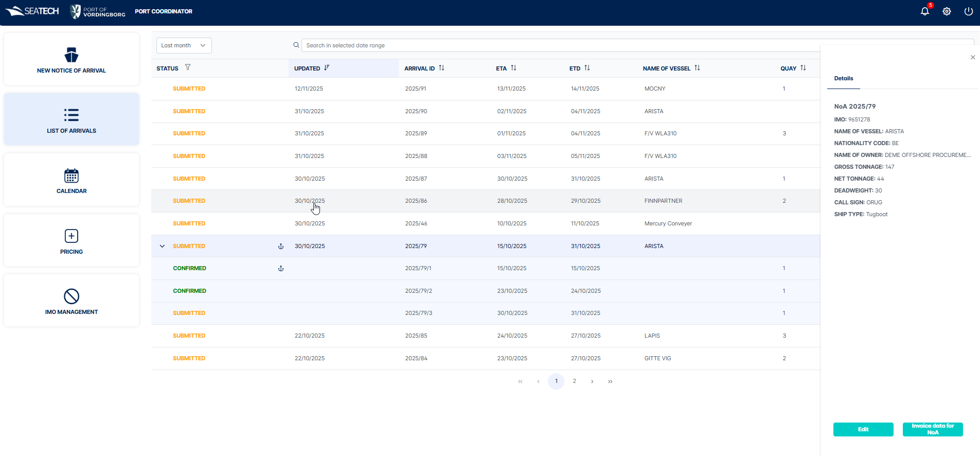
Task: Click the power logout icon
Action: pyautogui.click(x=968, y=11)
